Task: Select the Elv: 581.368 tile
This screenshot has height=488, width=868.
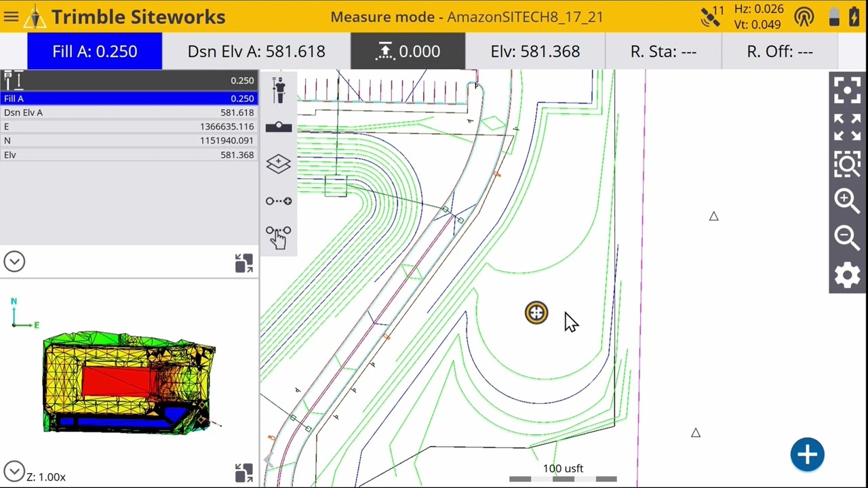Action: [535, 52]
